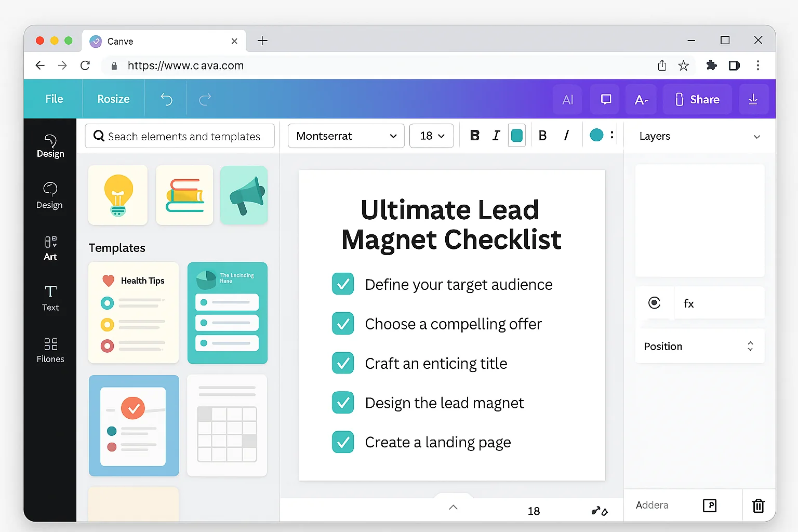Click the download icon in the toolbar
The image size is (798, 532).
pyautogui.click(x=754, y=99)
